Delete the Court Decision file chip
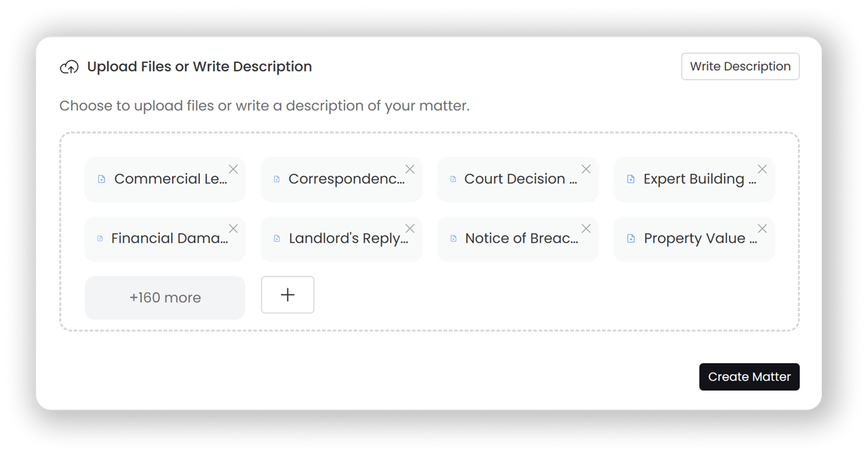 pos(586,170)
